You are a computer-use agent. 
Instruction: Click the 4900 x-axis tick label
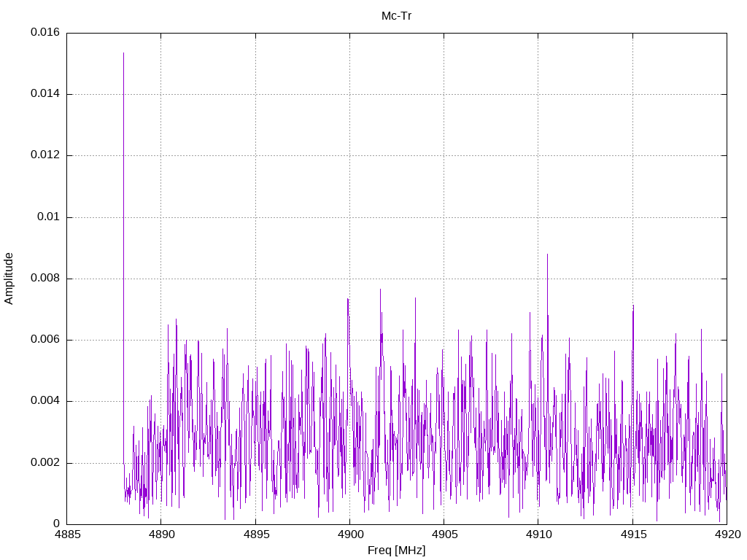click(x=349, y=534)
